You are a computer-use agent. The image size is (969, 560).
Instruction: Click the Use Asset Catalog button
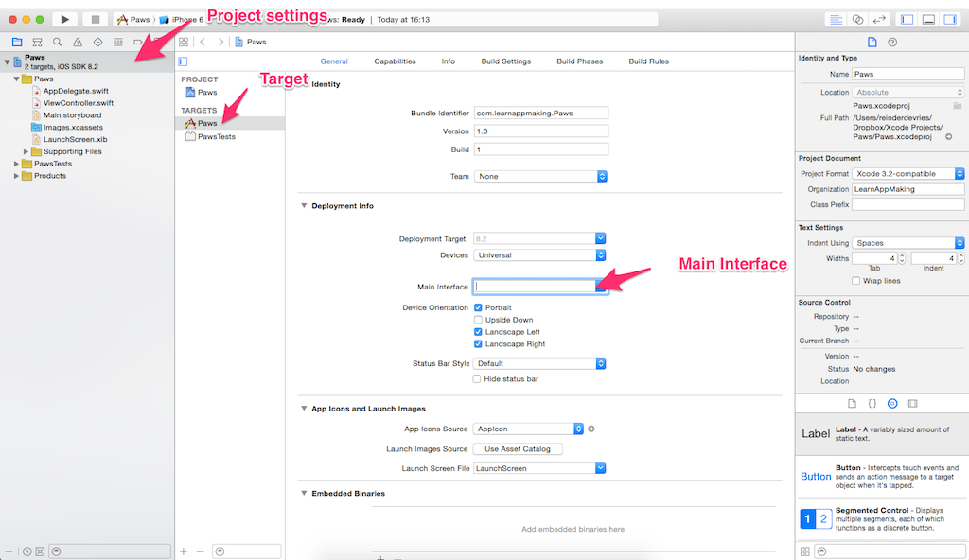point(517,449)
